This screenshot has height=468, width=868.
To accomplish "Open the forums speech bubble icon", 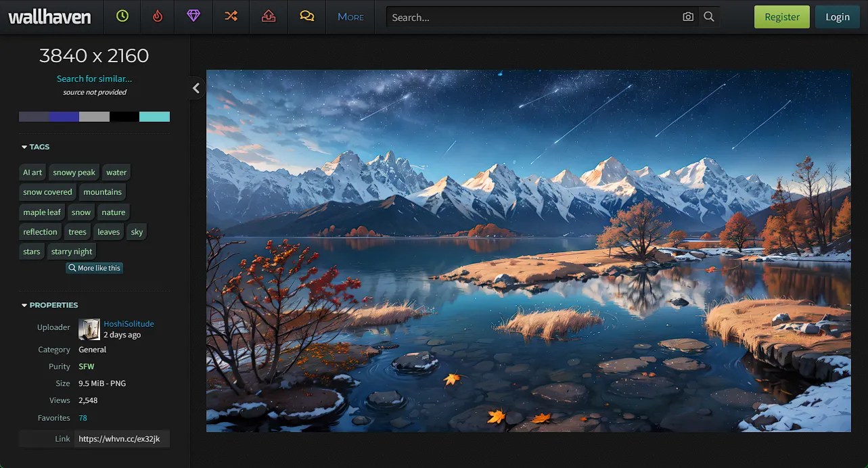I will pyautogui.click(x=306, y=17).
